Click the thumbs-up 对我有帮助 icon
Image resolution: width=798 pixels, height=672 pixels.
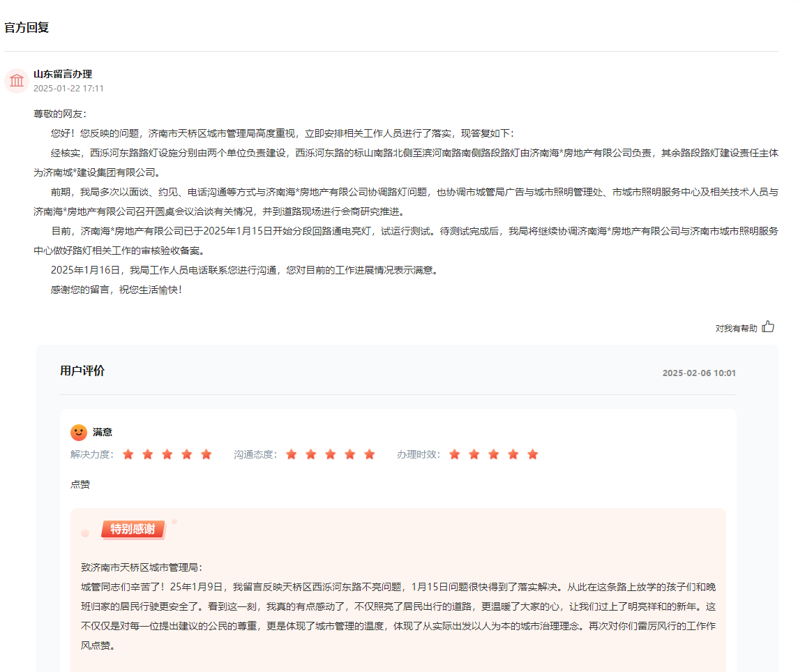767,326
